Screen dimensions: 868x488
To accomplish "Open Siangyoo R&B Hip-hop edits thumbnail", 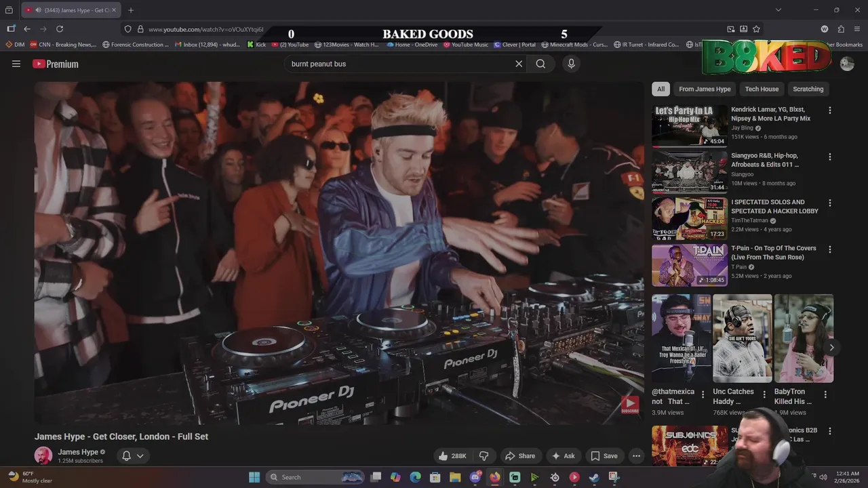I will click(x=690, y=172).
